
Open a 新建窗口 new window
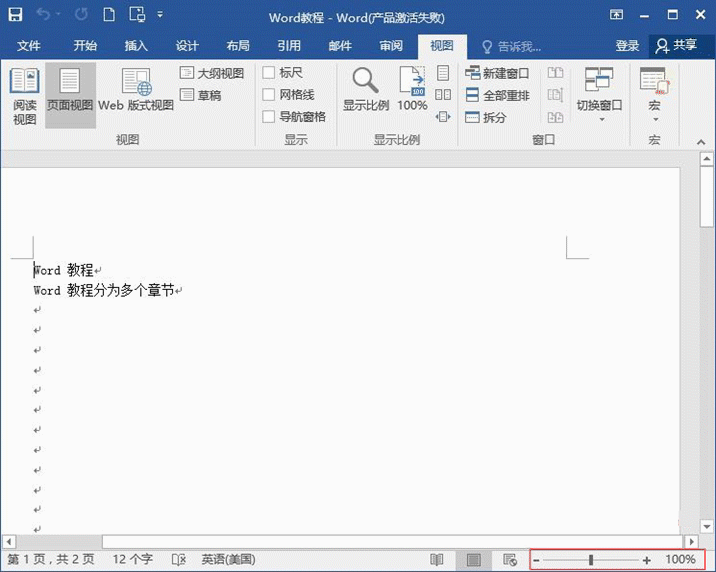[x=497, y=73]
